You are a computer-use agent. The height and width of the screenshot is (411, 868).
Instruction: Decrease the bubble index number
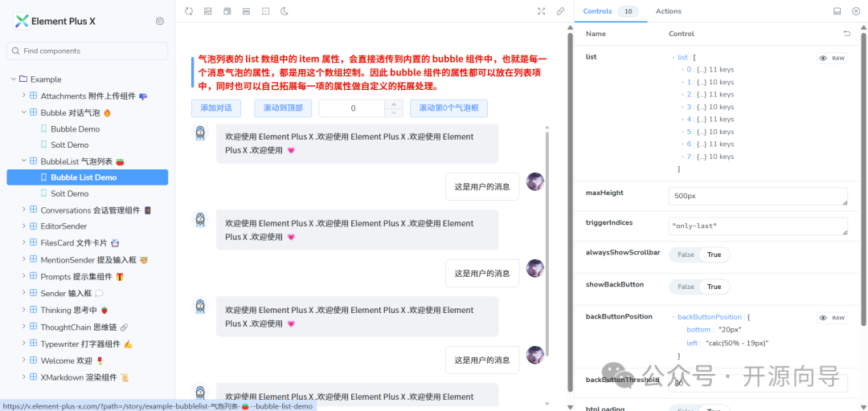coord(394,113)
